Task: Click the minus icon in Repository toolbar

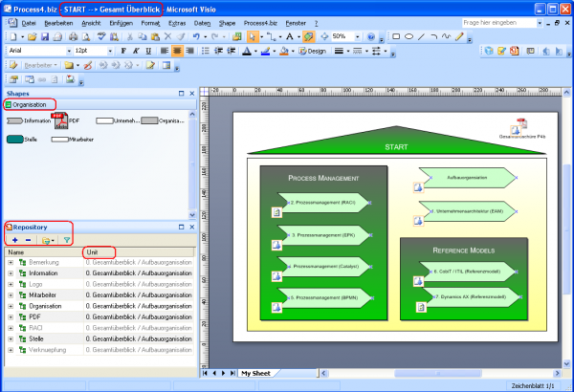Action: click(28, 240)
